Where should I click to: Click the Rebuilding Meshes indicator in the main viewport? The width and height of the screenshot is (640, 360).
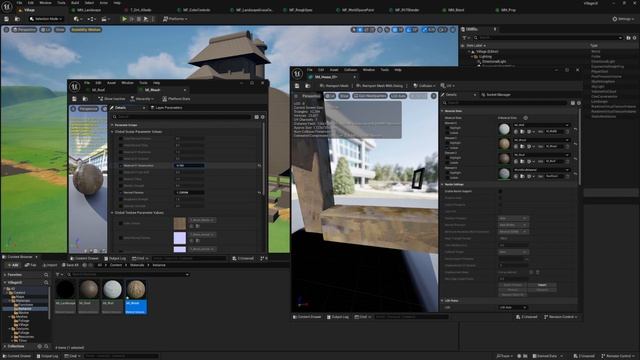pyautogui.click(x=86, y=30)
